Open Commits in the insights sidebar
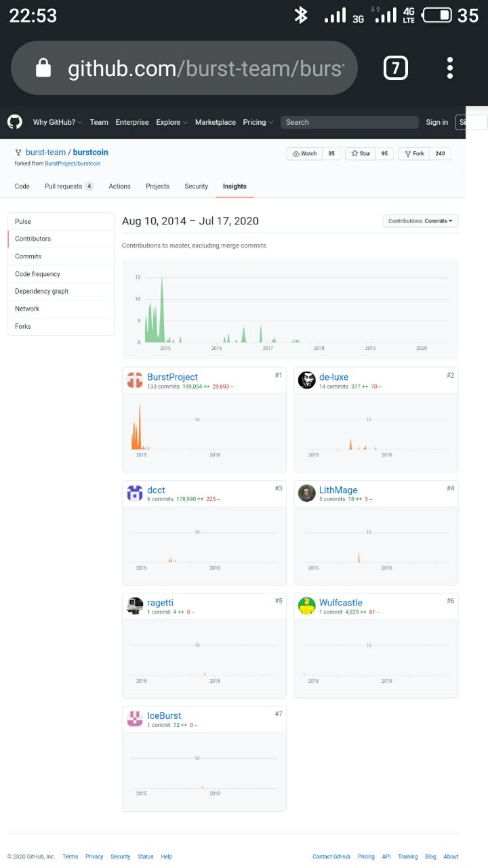The height and width of the screenshot is (868, 488). click(x=61, y=256)
